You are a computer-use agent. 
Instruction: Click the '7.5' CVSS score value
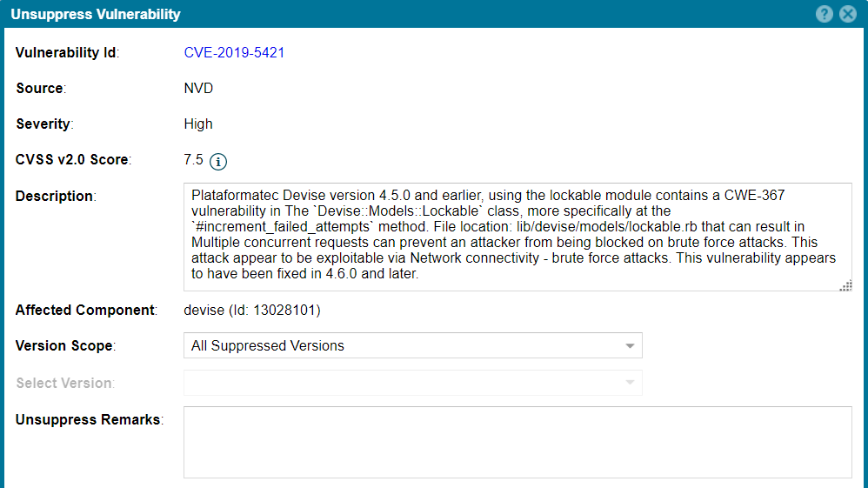point(193,160)
